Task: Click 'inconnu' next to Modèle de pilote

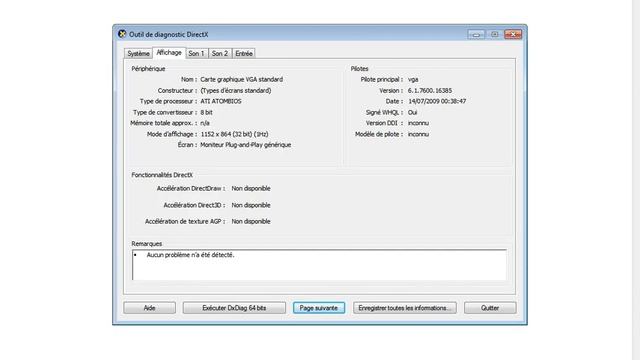Action: point(418,134)
